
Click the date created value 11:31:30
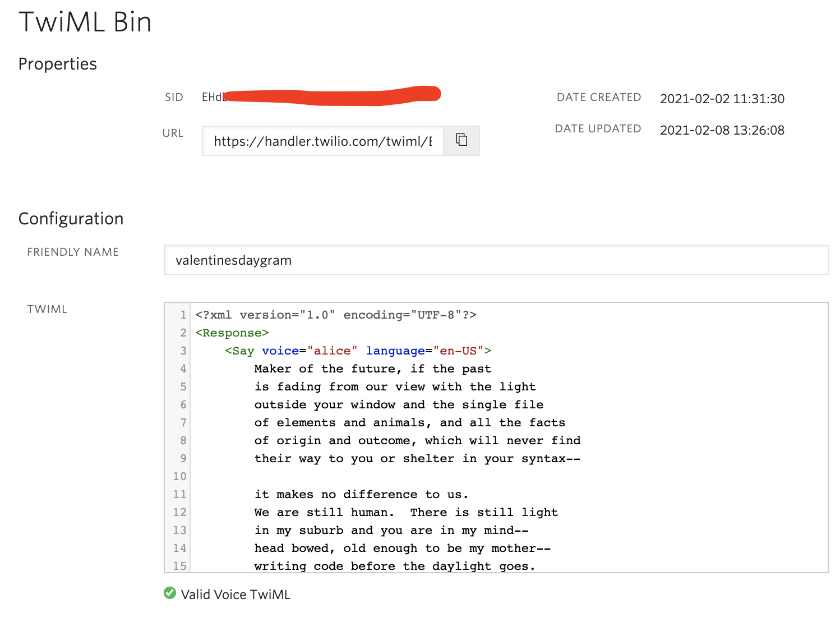(722, 99)
